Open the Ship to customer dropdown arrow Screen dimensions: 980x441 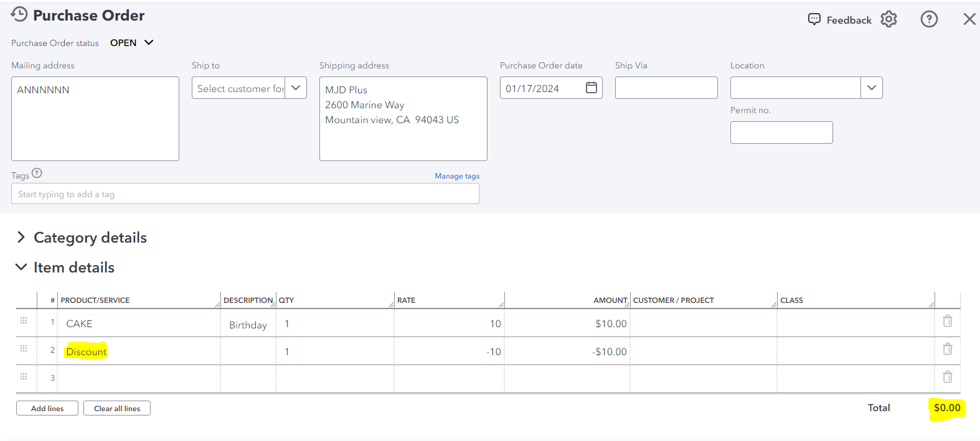(x=296, y=88)
